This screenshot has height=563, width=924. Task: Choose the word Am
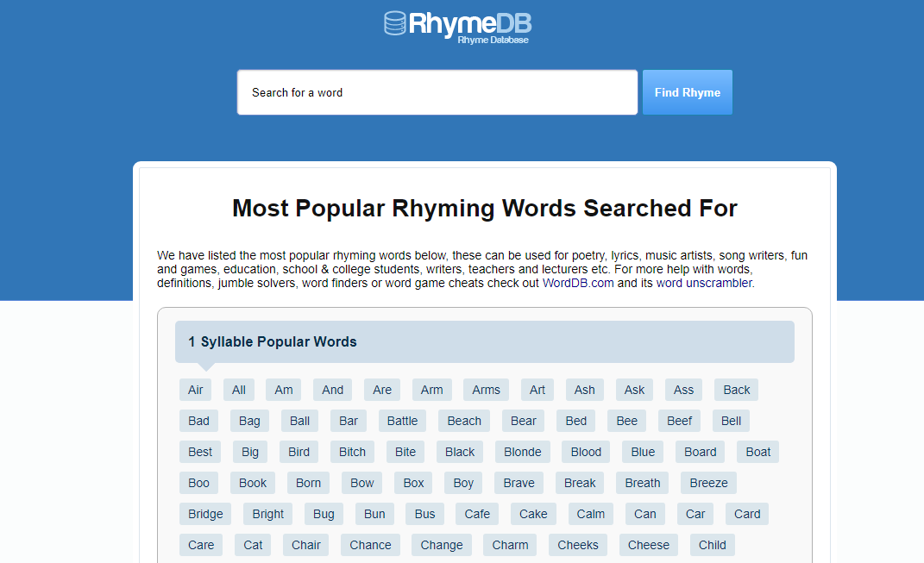[284, 390]
